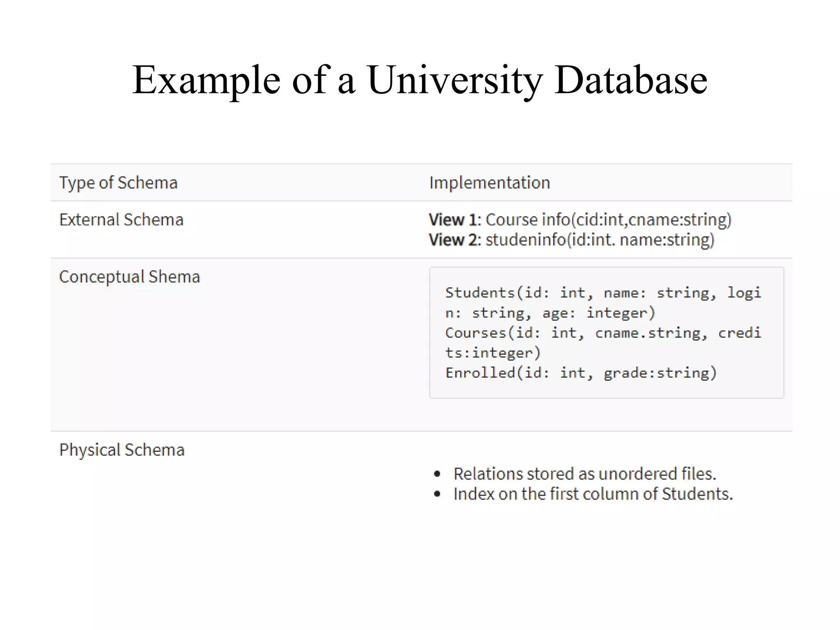Click "Relations stored as unordered files." text
This screenshot has height=630, width=840.
coord(585,474)
